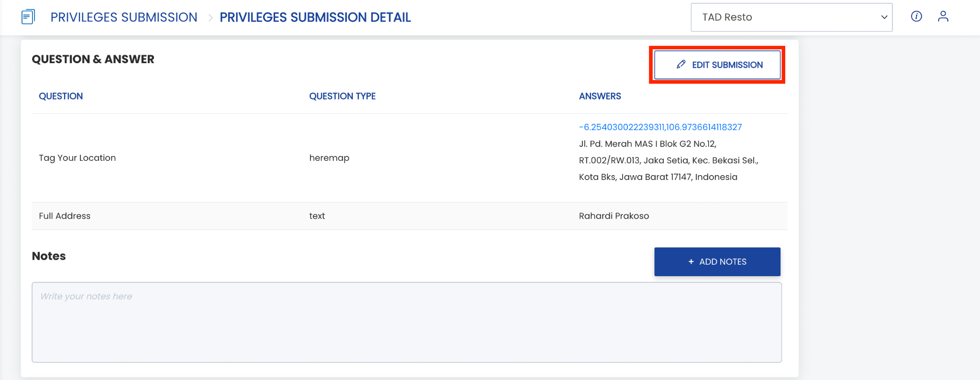The image size is (980, 380).
Task: Open the user profile icon
Action: point(943,16)
